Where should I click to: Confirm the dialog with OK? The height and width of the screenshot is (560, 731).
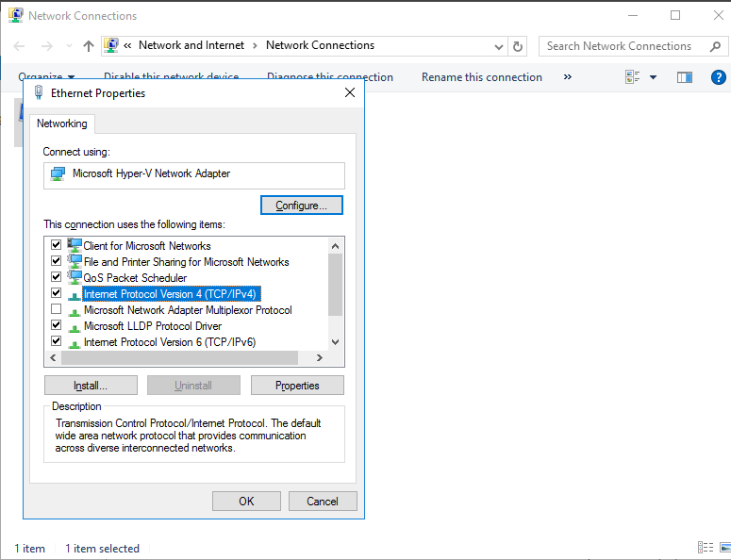click(x=246, y=502)
